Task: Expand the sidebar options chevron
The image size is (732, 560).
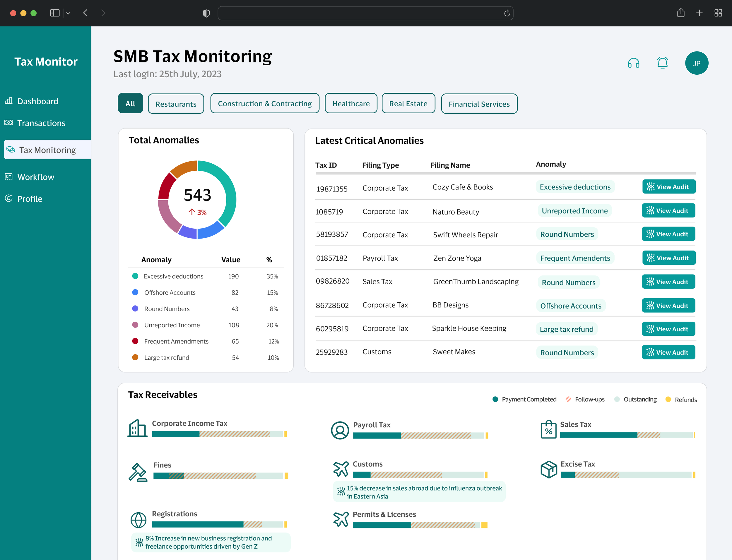Action: (68, 13)
